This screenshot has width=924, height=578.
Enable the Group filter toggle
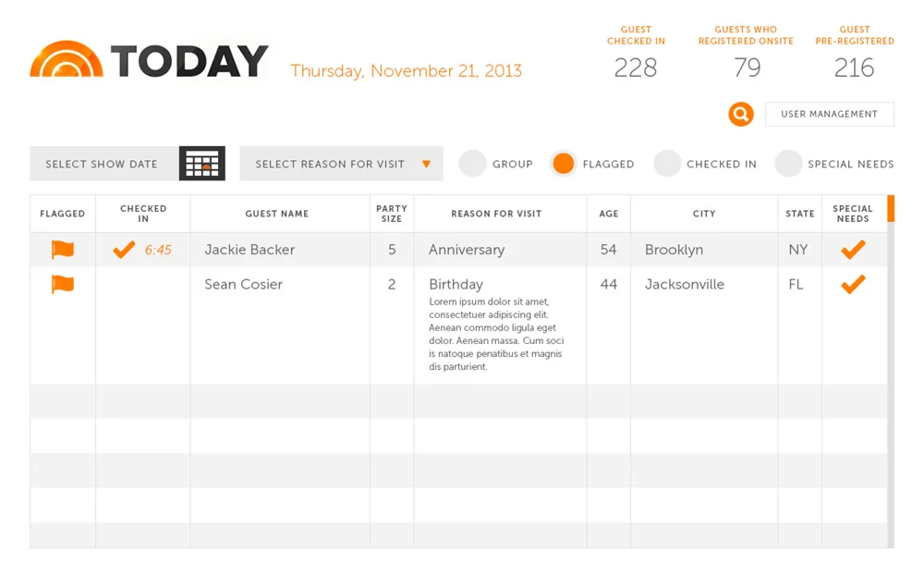pos(472,164)
